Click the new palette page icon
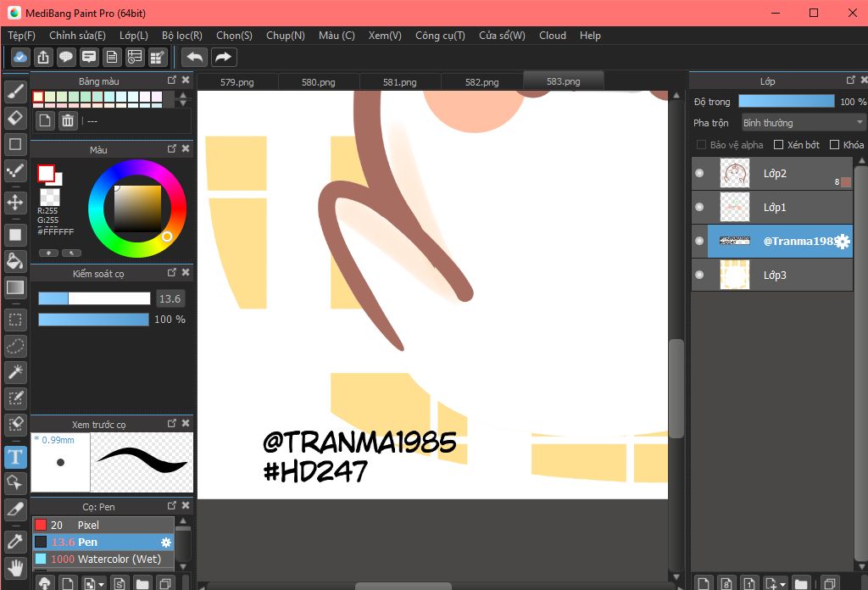 click(45, 120)
